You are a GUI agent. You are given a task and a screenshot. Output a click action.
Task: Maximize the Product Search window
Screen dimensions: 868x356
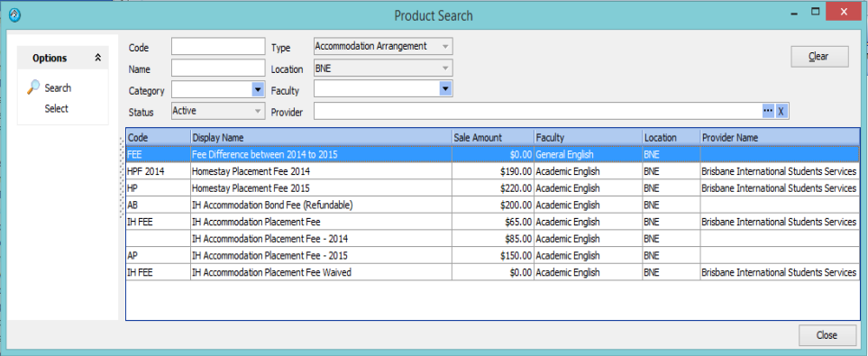pos(815,11)
